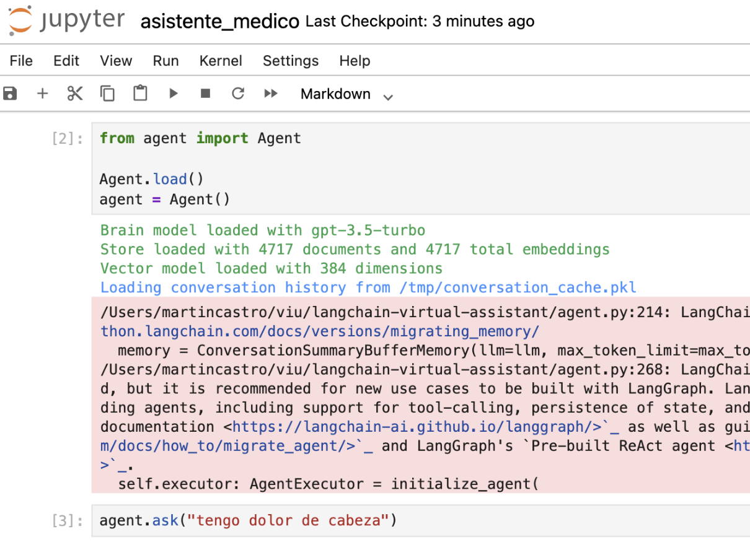
Task: Open the View menu
Action: coord(116,61)
